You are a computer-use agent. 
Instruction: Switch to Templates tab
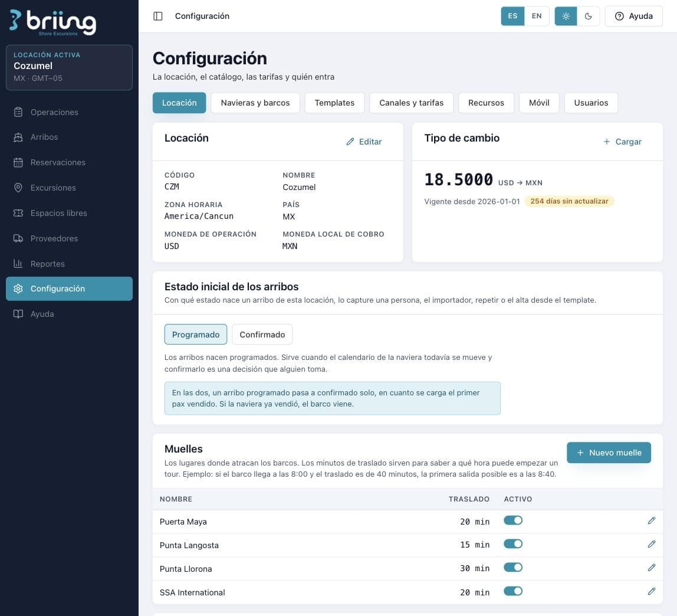click(x=334, y=103)
